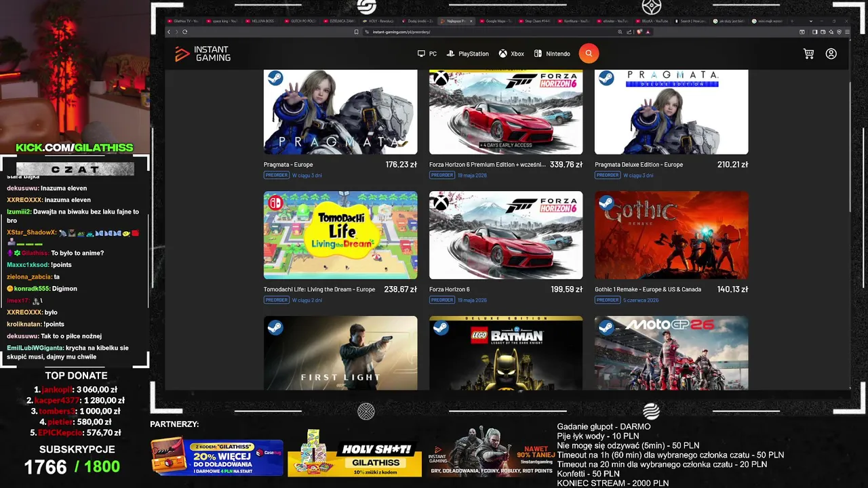Switch to the Stop Cham tab
The image size is (868, 488).
[x=536, y=21]
